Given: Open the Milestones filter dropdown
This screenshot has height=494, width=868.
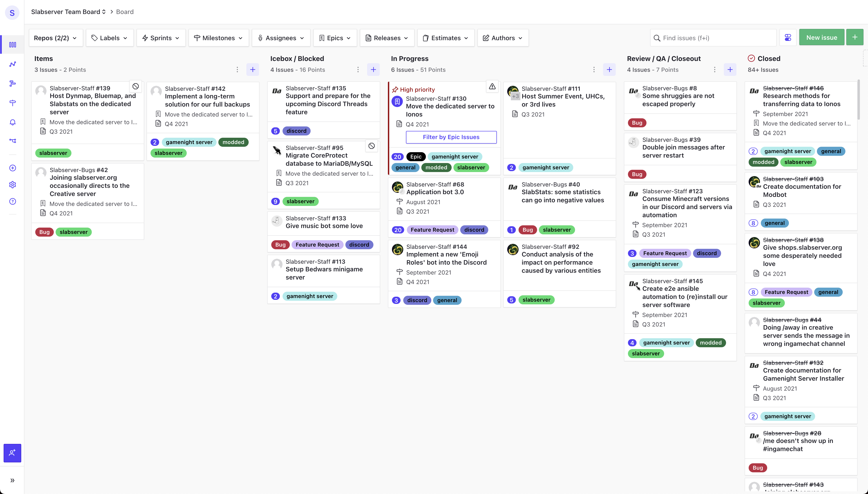Looking at the screenshot, I should (x=218, y=38).
